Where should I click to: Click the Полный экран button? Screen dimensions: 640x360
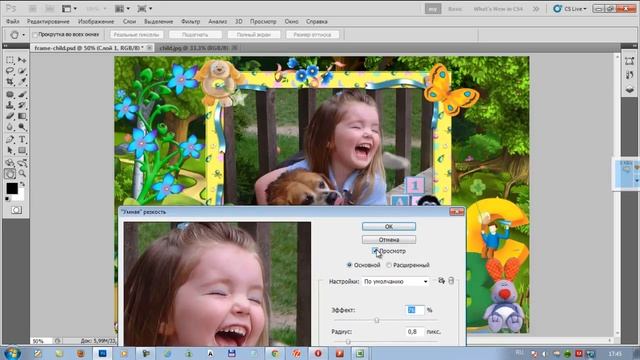(x=253, y=35)
